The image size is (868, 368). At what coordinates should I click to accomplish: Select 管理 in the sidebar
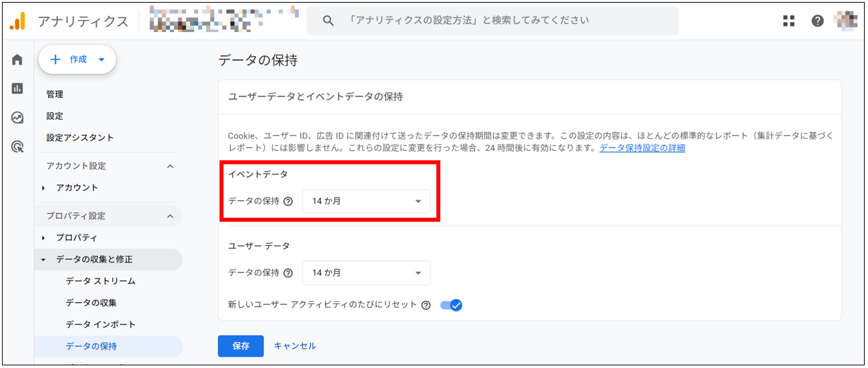(x=55, y=94)
